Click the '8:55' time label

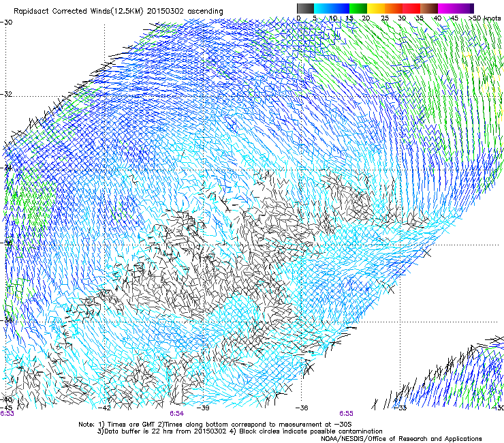[346, 414]
